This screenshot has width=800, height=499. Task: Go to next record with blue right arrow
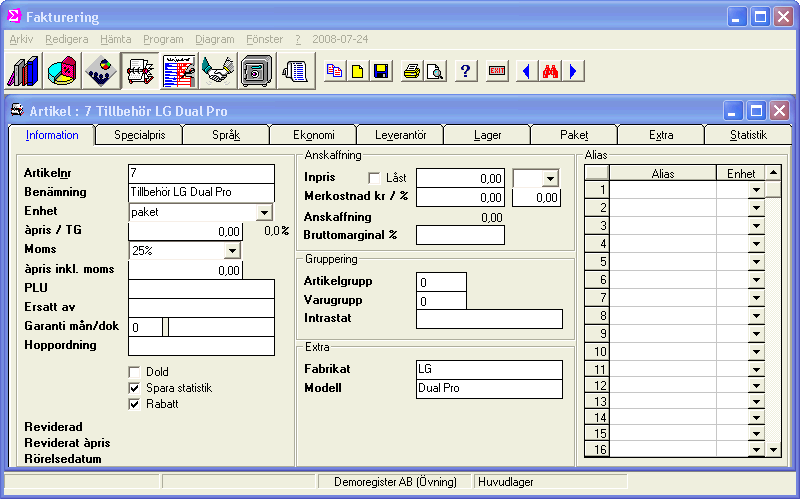coord(573,72)
